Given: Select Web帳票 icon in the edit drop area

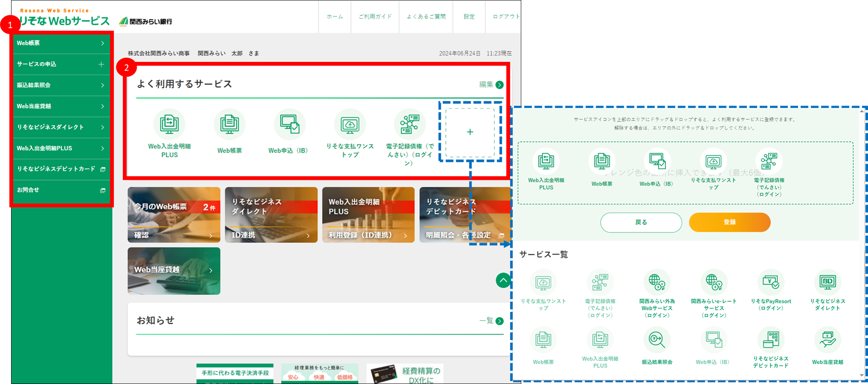Looking at the screenshot, I should (602, 161).
